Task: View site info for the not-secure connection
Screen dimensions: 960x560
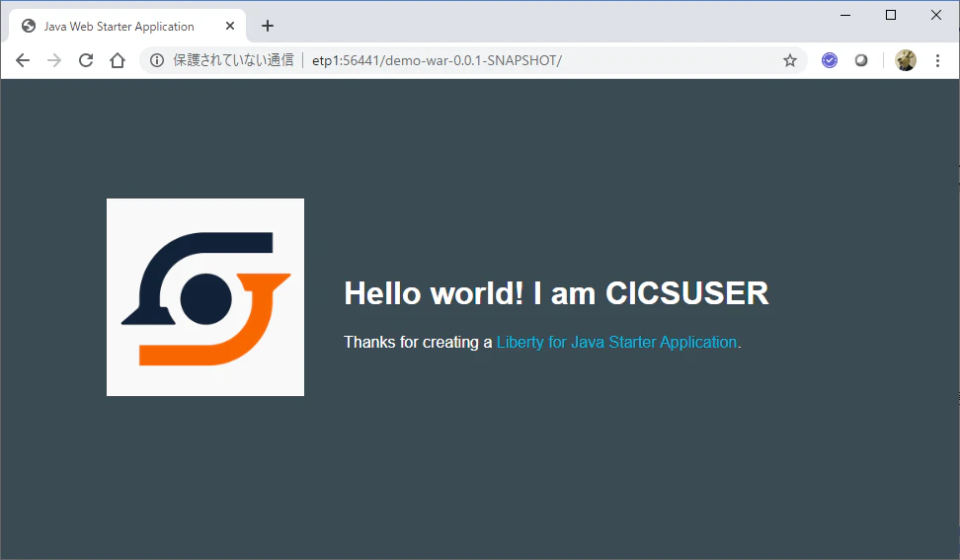Action: pyautogui.click(x=157, y=60)
